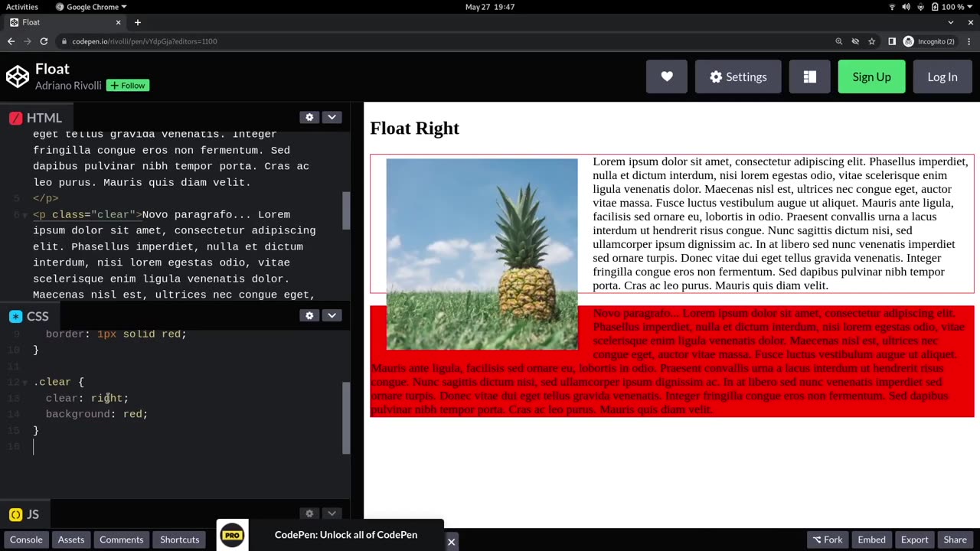Open Chrome three-dot menu

point(969,41)
